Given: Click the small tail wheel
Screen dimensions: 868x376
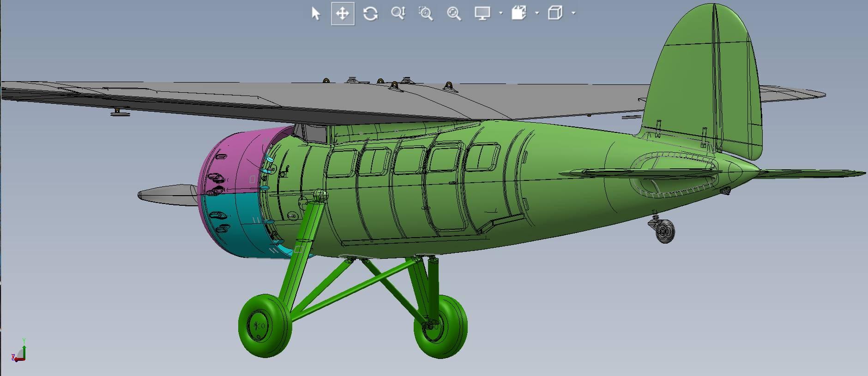Looking at the screenshot, I should (x=664, y=232).
